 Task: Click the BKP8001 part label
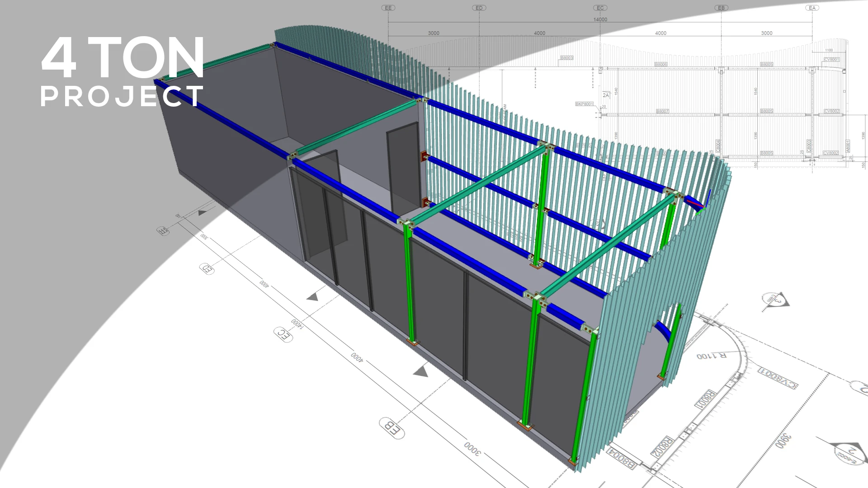(x=584, y=104)
